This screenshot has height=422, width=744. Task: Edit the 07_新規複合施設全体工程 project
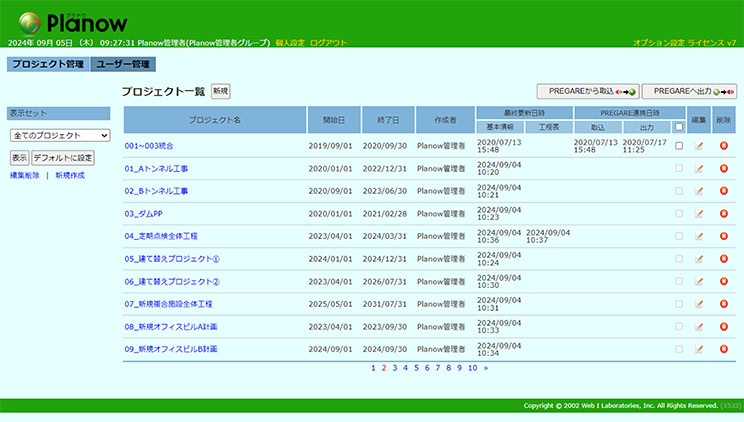coord(699,304)
